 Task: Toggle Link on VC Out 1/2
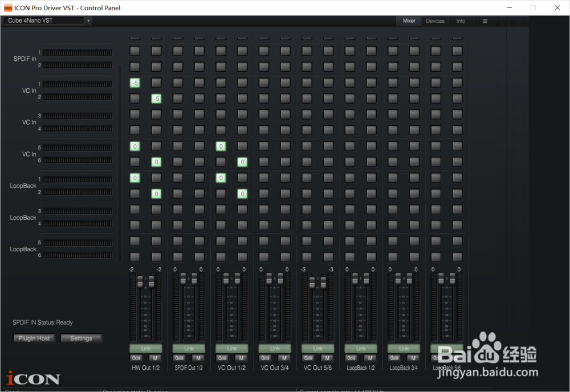click(x=232, y=348)
